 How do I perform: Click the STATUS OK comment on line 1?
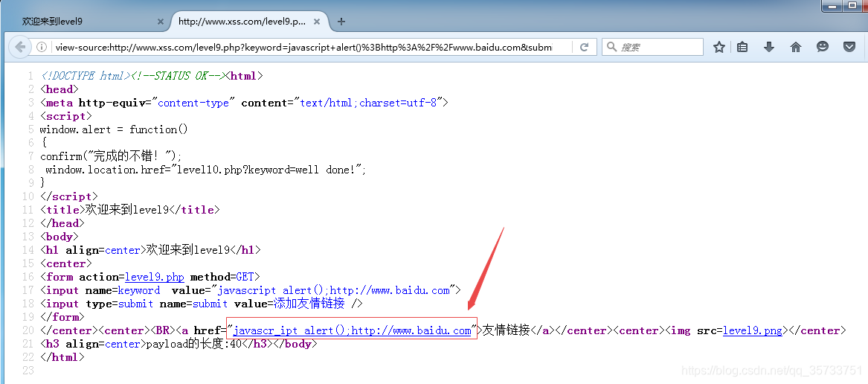click(179, 76)
